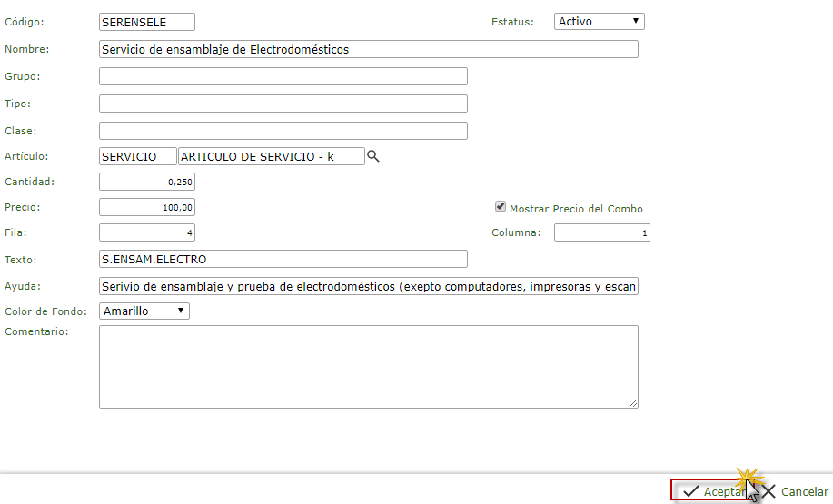Expand the Color de Fondo dropdown
The width and height of the screenshot is (833, 504).
144,311
